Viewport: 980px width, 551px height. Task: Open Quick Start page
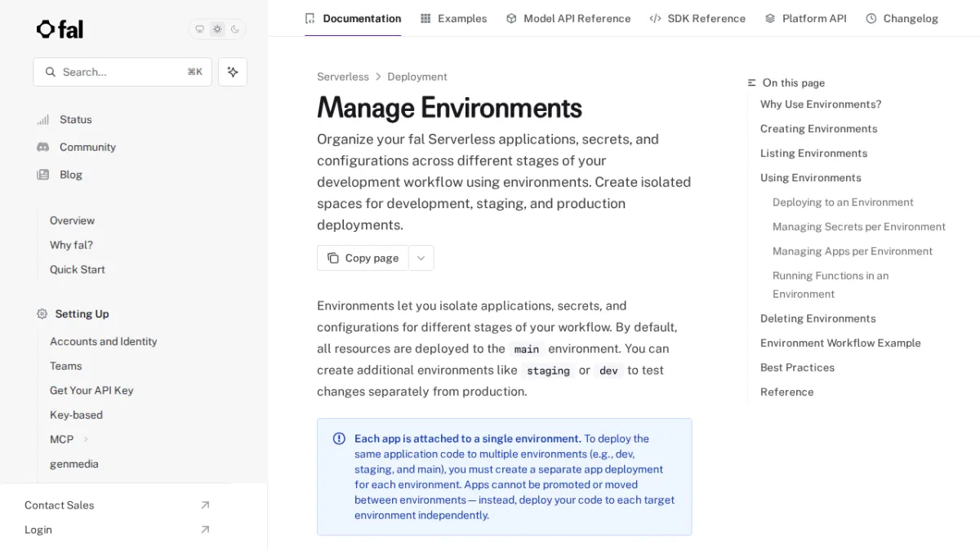pyautogui.click(x=77, y=269)
